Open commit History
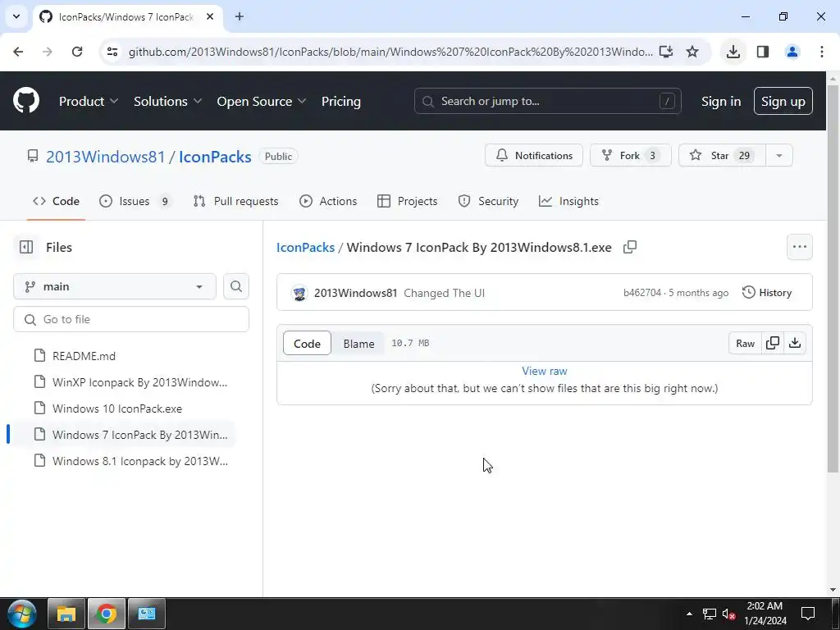Screen dimensions: 840x630 coord(767,293)
